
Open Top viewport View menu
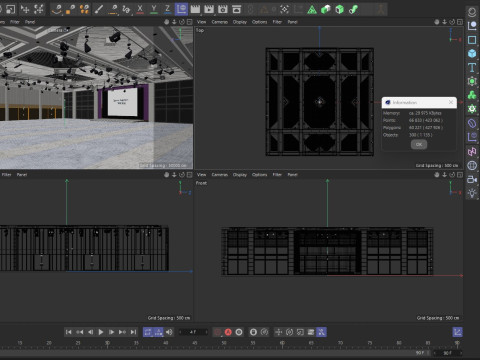coord(201,22)
